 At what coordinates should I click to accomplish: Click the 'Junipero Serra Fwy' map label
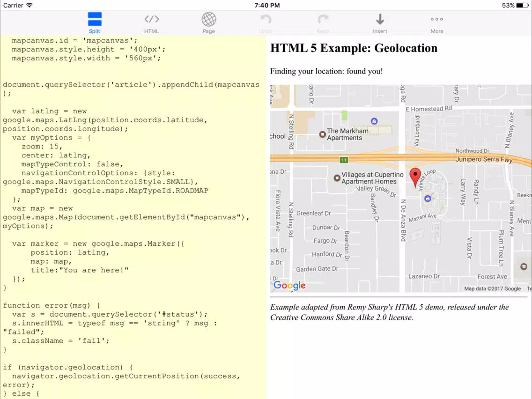tap(484, 159)
